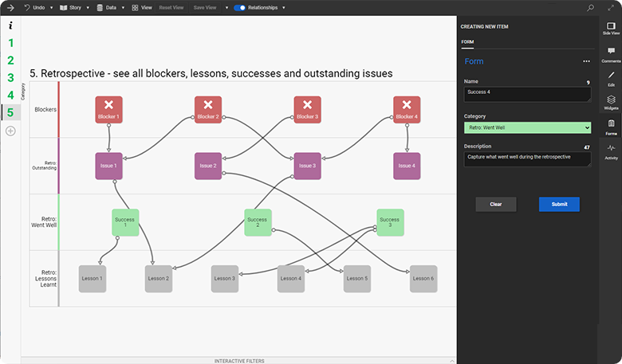Open the Widgets panel
The image size is (622, 364).
click(x=611, y=102)
